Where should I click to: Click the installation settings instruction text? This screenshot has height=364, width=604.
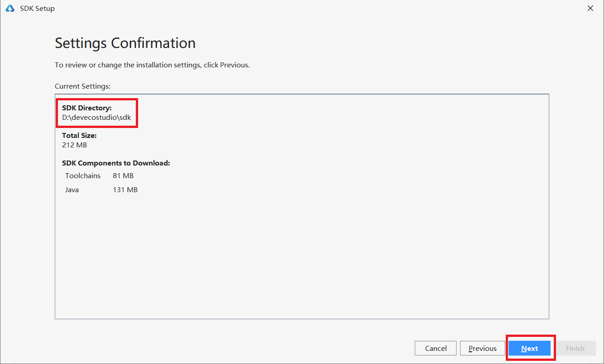pos(152,65)
